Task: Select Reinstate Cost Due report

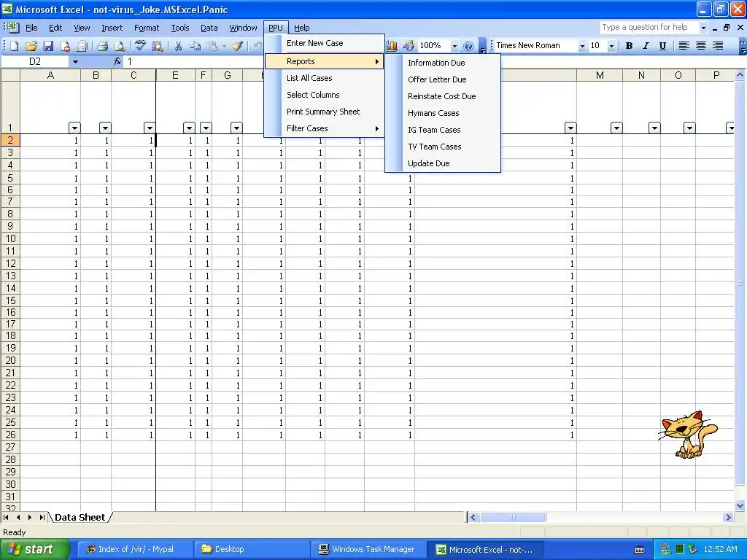Action: point(443,96)
